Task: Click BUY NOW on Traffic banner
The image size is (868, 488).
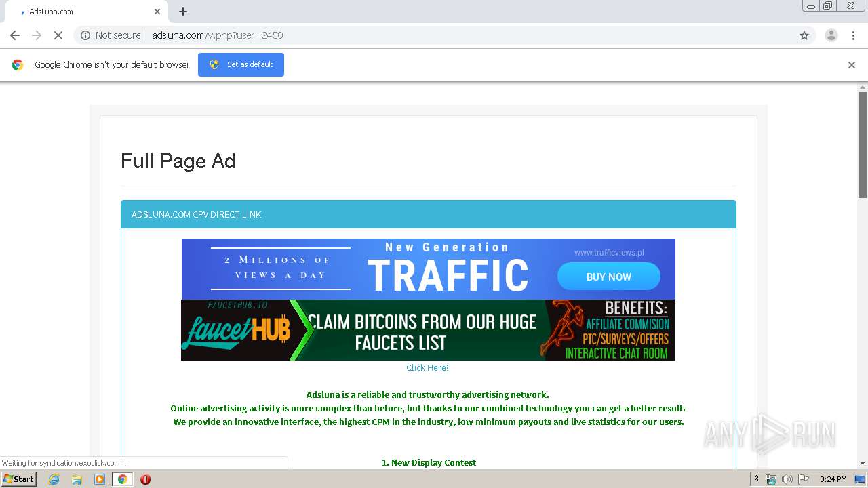Action: [609, 277]
